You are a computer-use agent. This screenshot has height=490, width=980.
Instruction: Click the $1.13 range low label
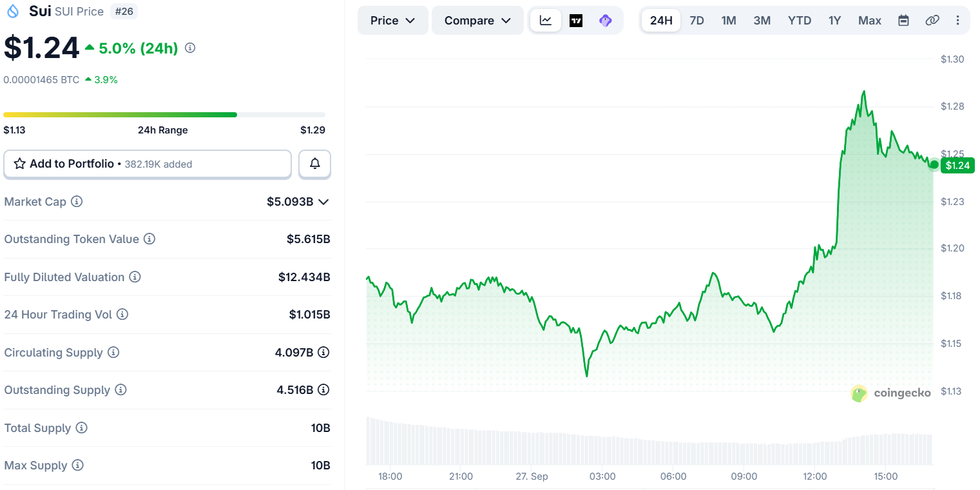[x=14, y=130]
